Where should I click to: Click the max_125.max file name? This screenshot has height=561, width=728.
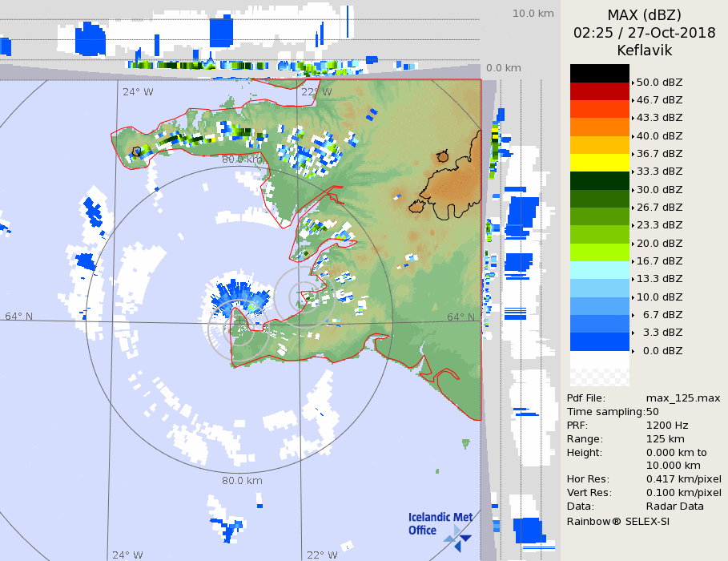[683, 398]
